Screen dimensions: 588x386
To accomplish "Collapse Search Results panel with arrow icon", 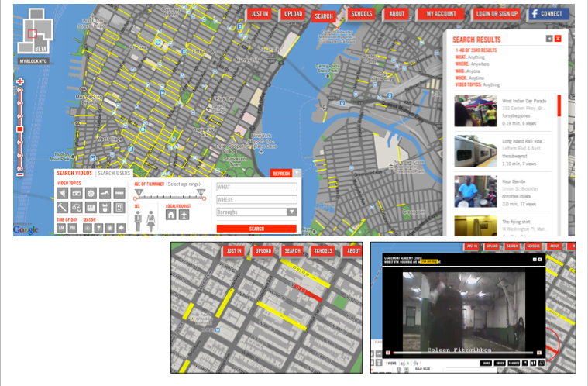I will (x=549, y=38).
